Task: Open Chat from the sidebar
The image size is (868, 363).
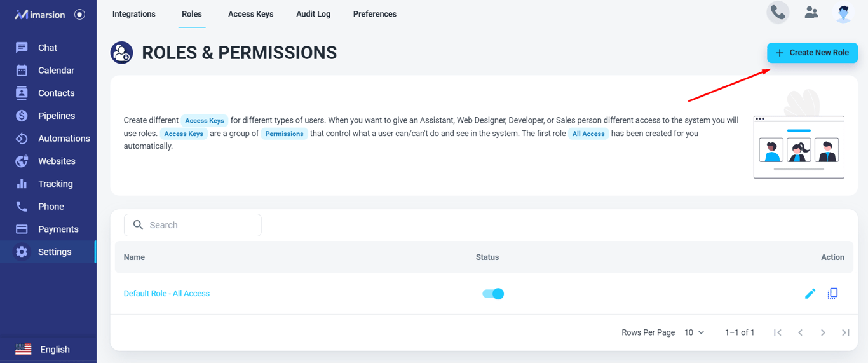Action: click(47, 48)
